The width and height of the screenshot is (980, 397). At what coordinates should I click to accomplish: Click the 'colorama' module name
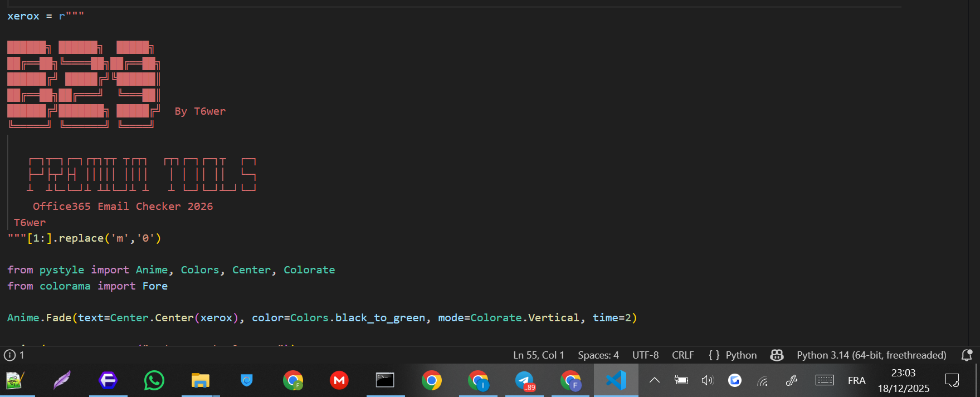(x=65, y=286)
